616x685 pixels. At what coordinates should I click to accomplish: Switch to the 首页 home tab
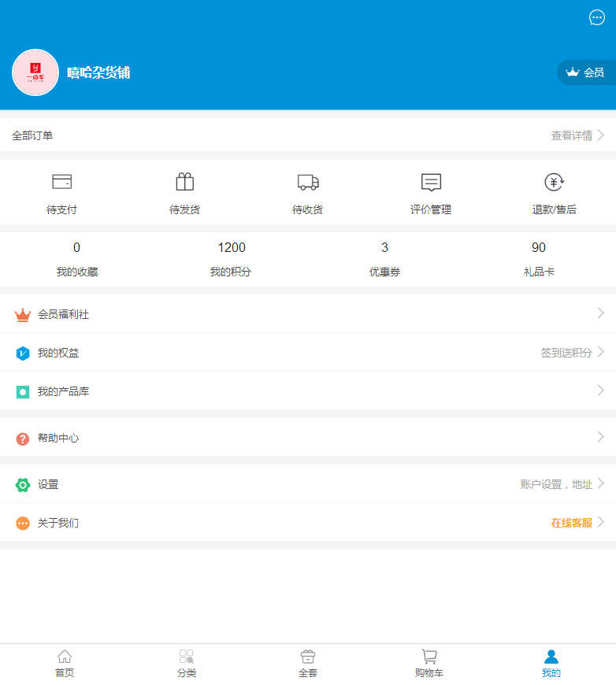65,663
